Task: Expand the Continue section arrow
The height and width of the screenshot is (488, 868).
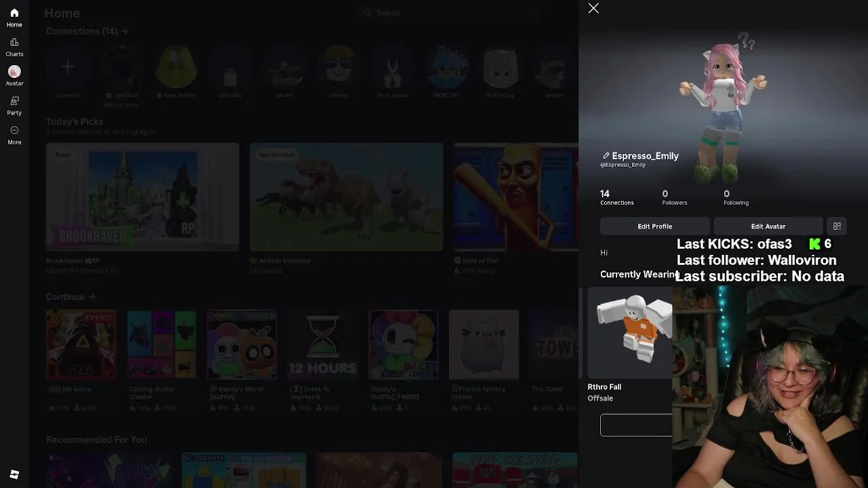Action: pos(92,297)
